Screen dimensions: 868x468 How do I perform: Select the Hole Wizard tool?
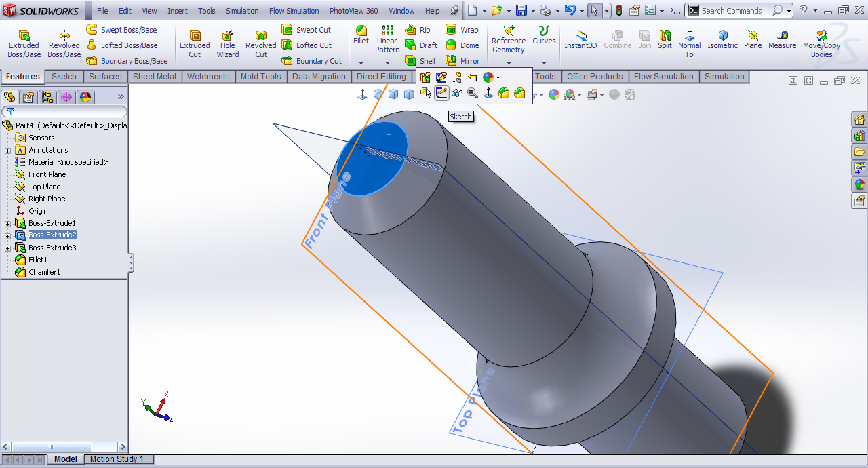[x=227, y=43]
